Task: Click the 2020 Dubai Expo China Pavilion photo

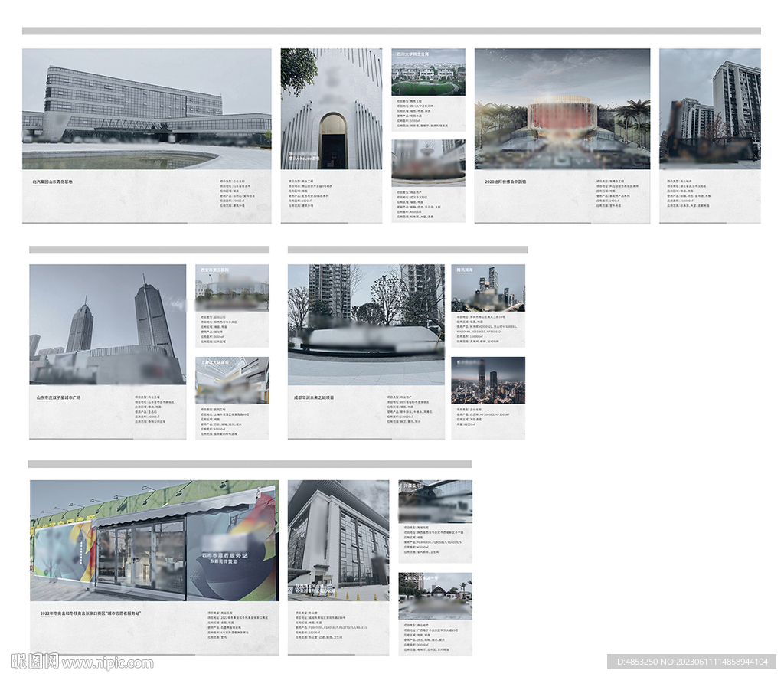Action: [x=562, y=109]
